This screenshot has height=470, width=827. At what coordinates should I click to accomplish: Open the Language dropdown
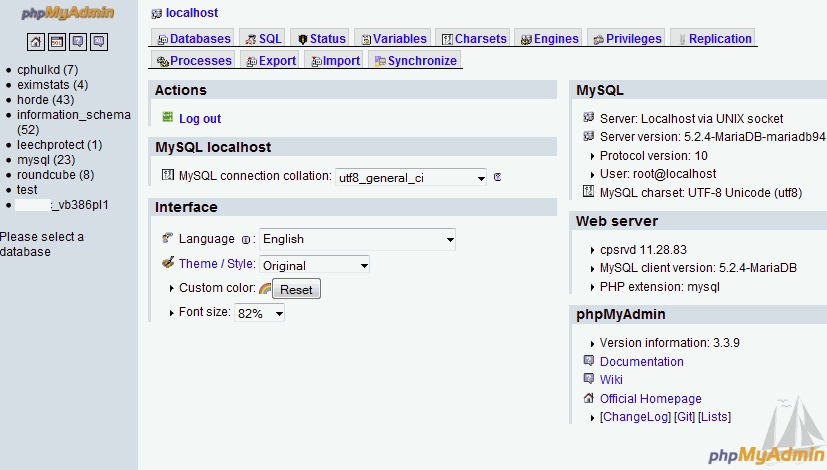(358, 239)
